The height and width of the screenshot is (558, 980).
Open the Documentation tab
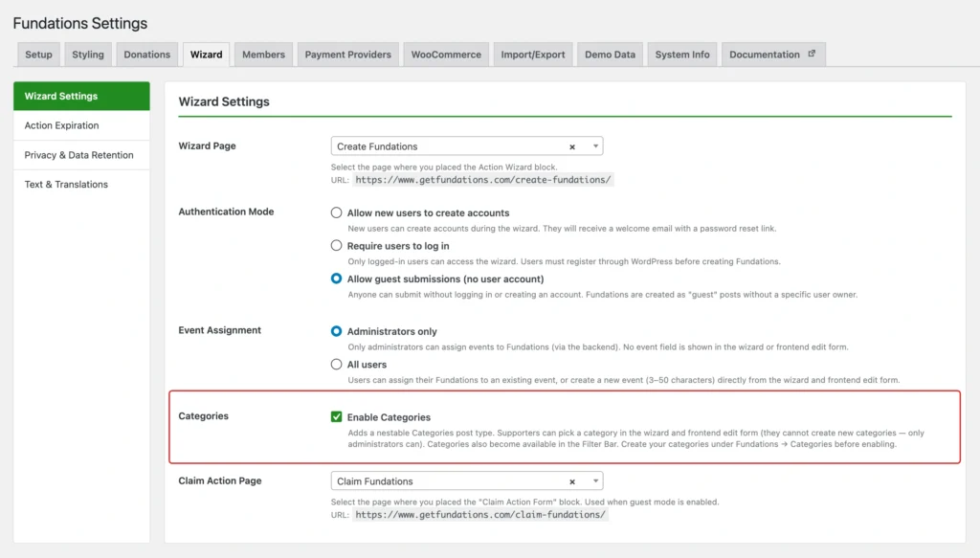point(773,55)
